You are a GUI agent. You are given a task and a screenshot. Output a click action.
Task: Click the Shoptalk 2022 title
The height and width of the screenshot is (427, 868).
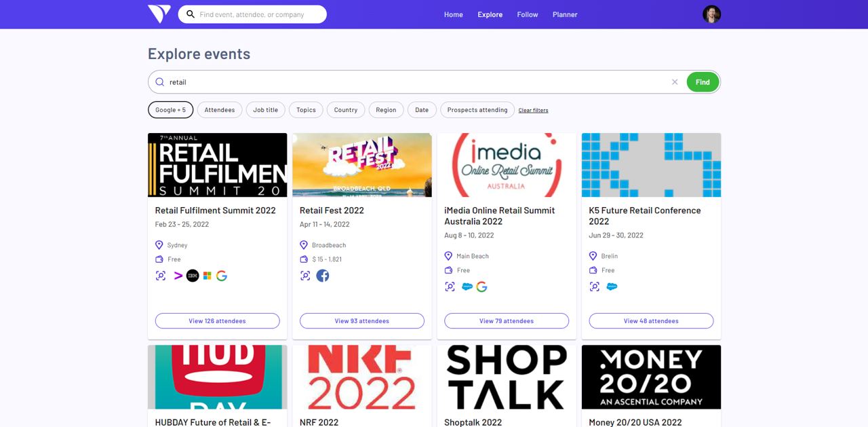tap(473, 422)
